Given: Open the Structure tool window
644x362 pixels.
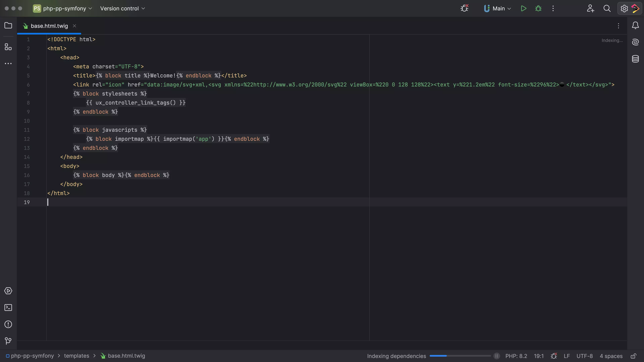Looking at the screenshot, I should 8,47.
